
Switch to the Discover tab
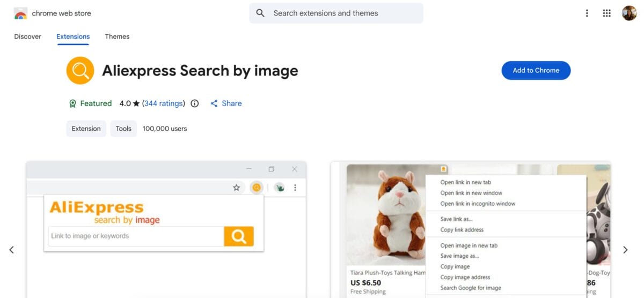coord(27,36)
